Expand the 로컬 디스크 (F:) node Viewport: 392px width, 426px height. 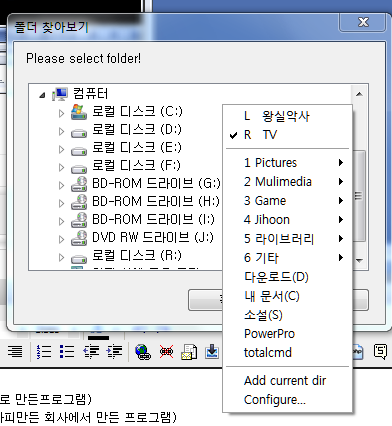point(61,167)
